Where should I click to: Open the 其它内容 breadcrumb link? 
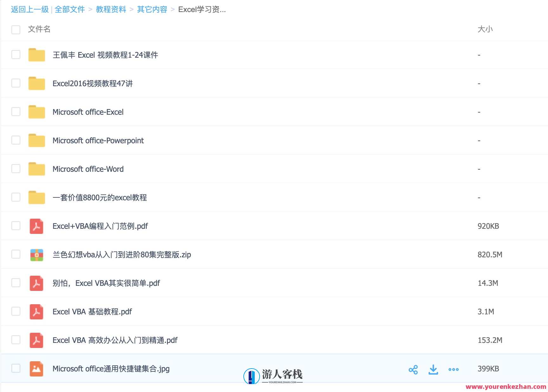152,9
